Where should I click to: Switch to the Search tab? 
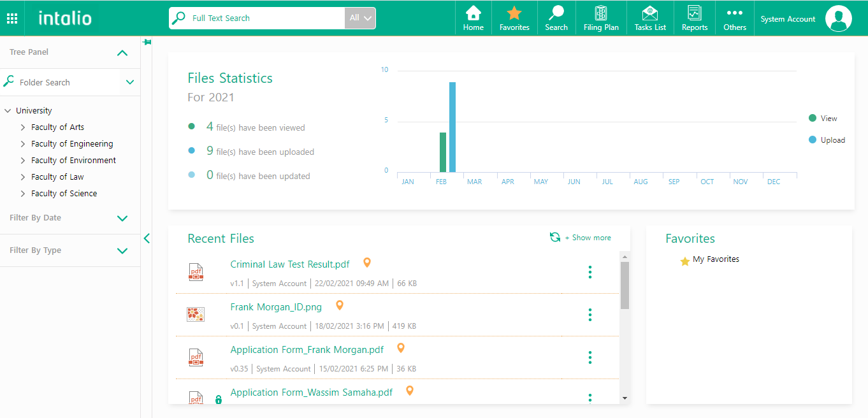click(x=556, y=17)
